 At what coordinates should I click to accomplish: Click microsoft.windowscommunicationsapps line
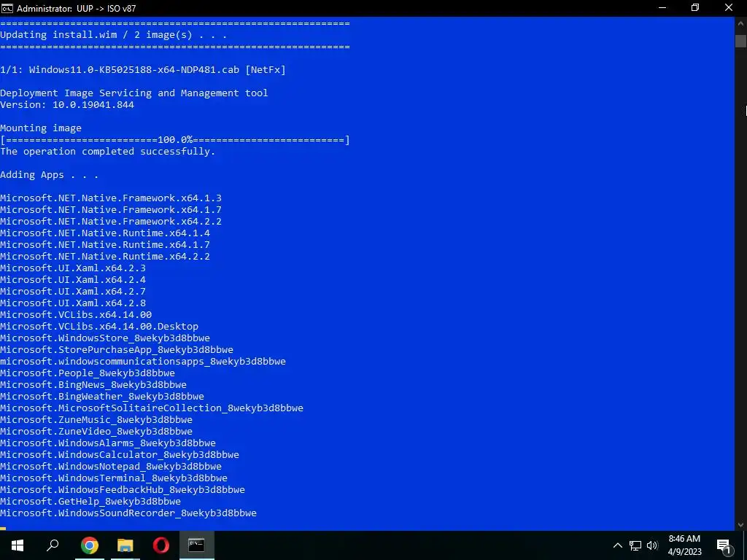pos(143,362)
